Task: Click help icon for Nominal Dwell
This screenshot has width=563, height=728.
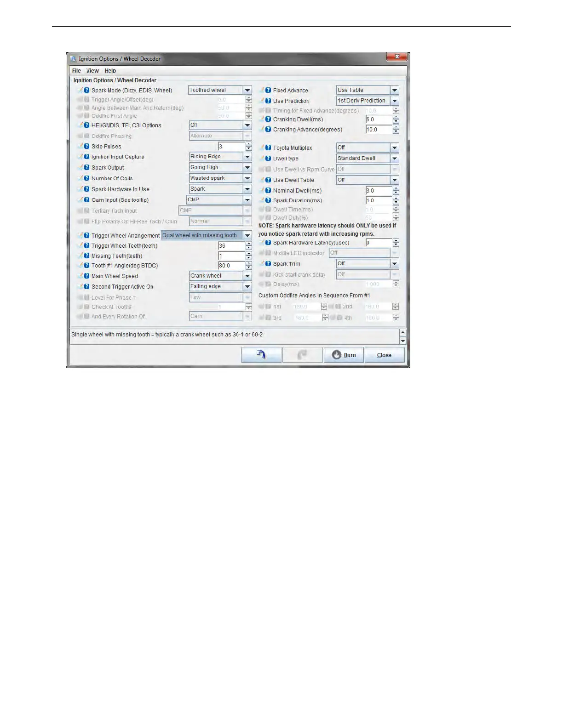Action: (x=268, y=191)
